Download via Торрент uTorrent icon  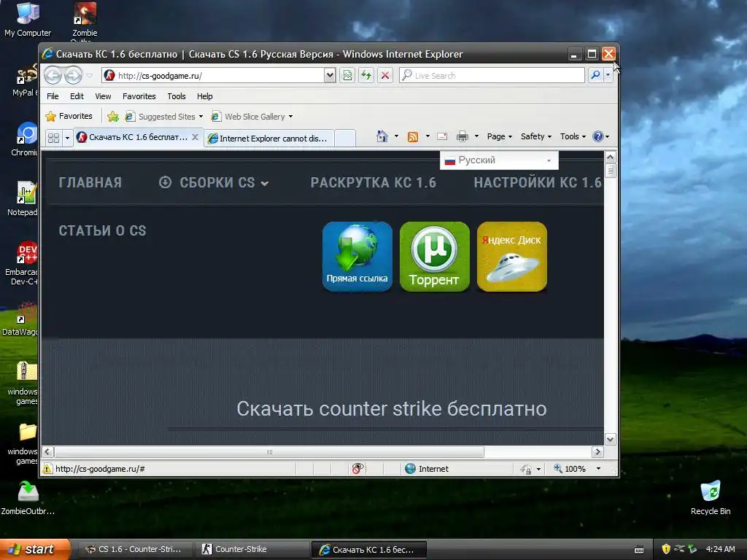point(435,257)
